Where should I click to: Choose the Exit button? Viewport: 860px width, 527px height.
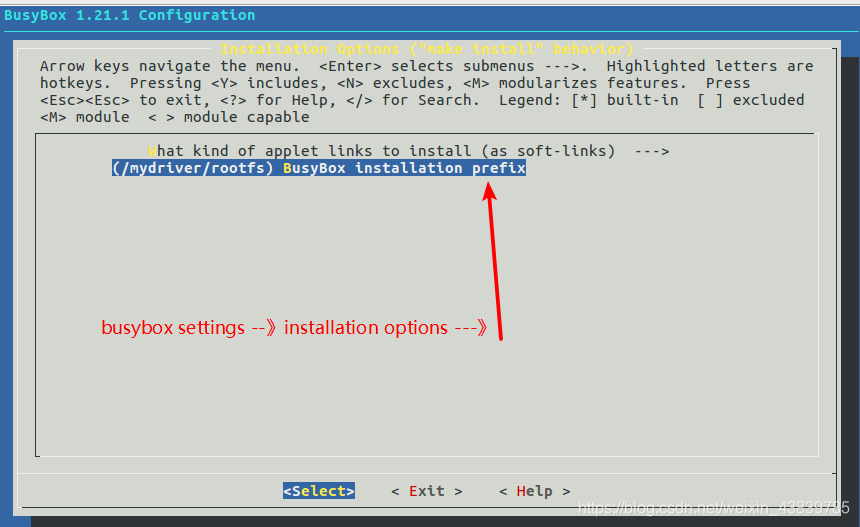pos(427,491)
